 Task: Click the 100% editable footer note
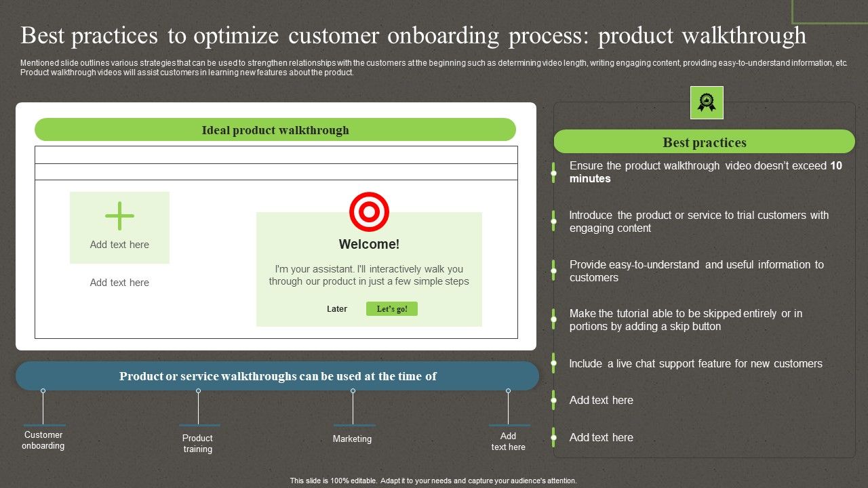pos(432,480)
